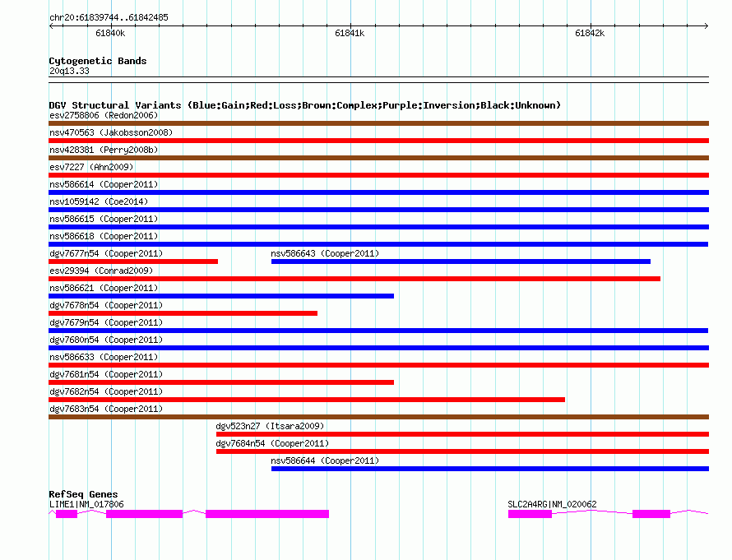This screenshot has height=560, width=732.
Task: Click the esv7227 (Ahn2009) label
Action: (91, 167)
